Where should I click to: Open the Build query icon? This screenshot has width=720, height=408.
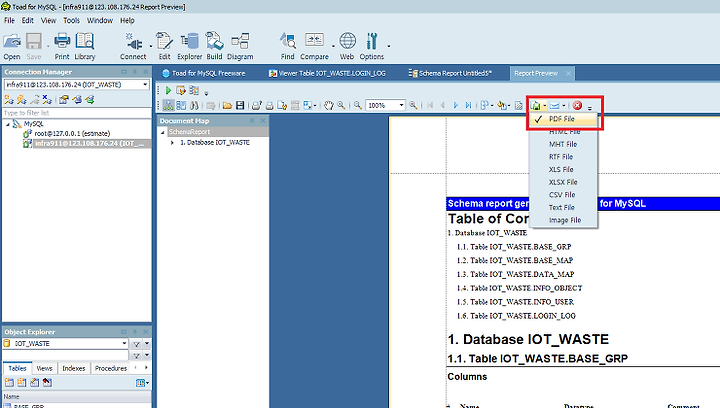point(214,42)
